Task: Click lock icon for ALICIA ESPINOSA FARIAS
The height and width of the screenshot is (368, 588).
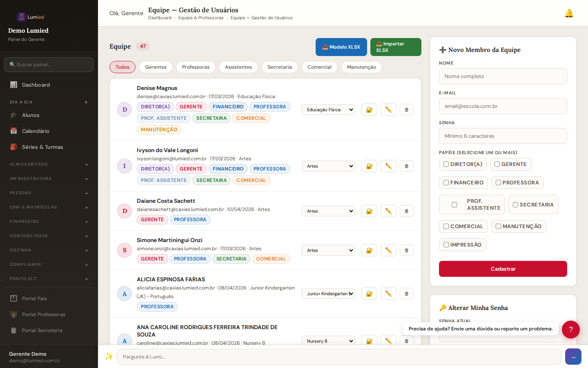Action: 369,294
